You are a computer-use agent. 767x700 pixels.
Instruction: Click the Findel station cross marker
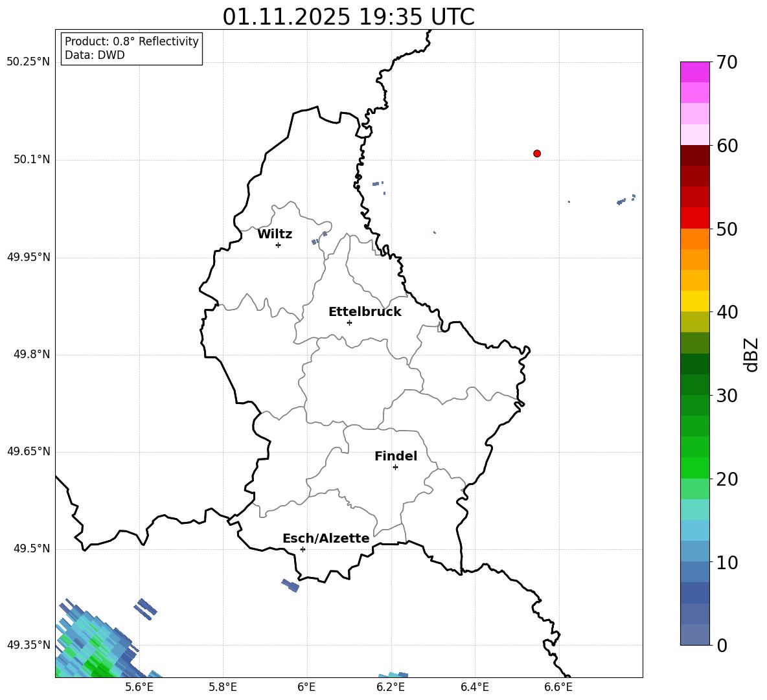(x=395, y=468)
